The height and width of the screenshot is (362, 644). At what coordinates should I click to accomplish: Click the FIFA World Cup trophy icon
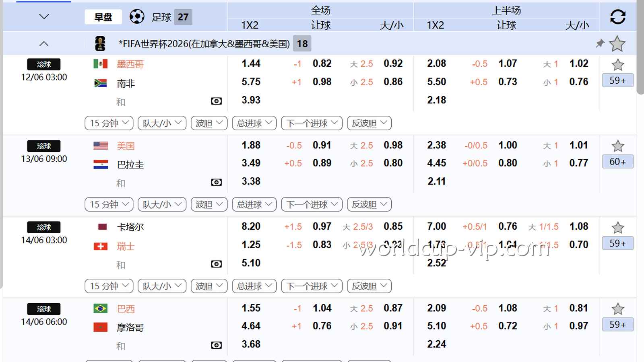coord(100,43)
